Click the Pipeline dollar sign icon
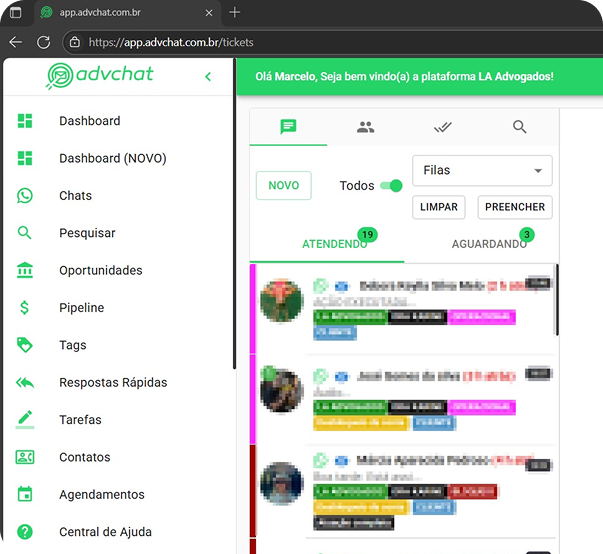This screenshot has height=554, width=603. tap(25, 308)
